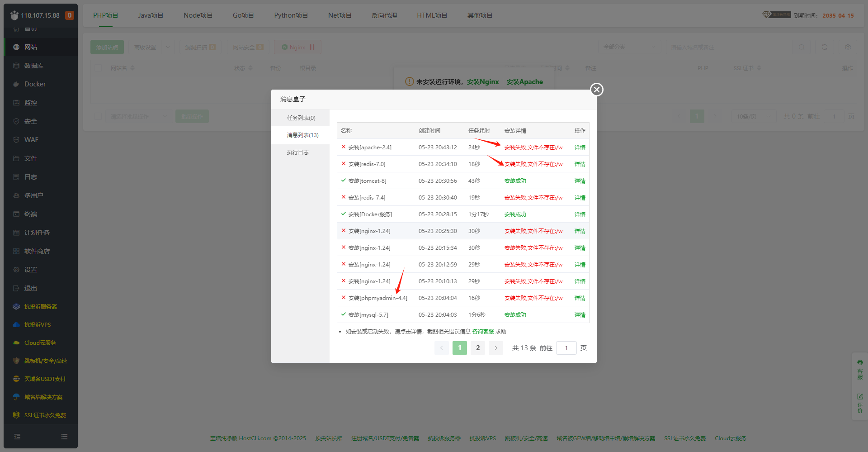Image resolution: width=868 pixels, height=452 pixels.
Task: Open WAF in the sidebar
Action: [41, 140]
